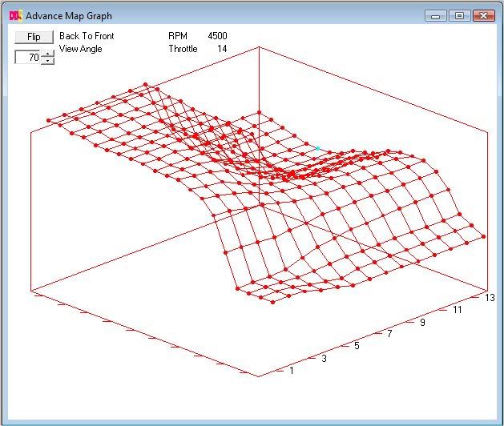
Task: Minimize the Advance Map Graph window
Action: tap(437, 15)
